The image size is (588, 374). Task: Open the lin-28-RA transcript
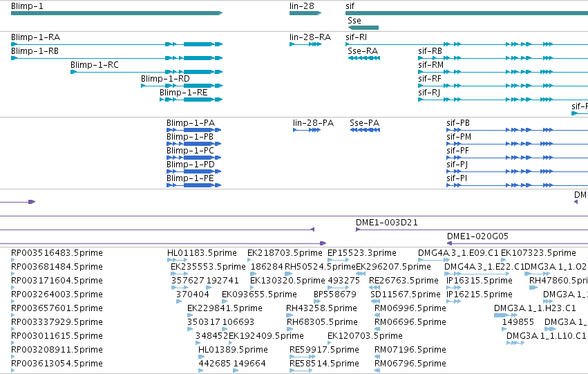point(310,37)
